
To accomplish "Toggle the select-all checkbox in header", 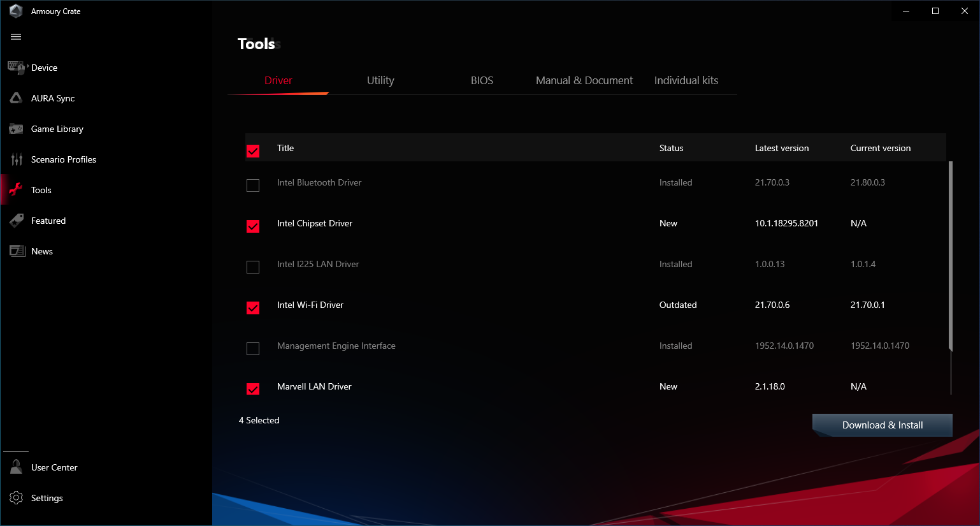I will (x=253, y=151).
